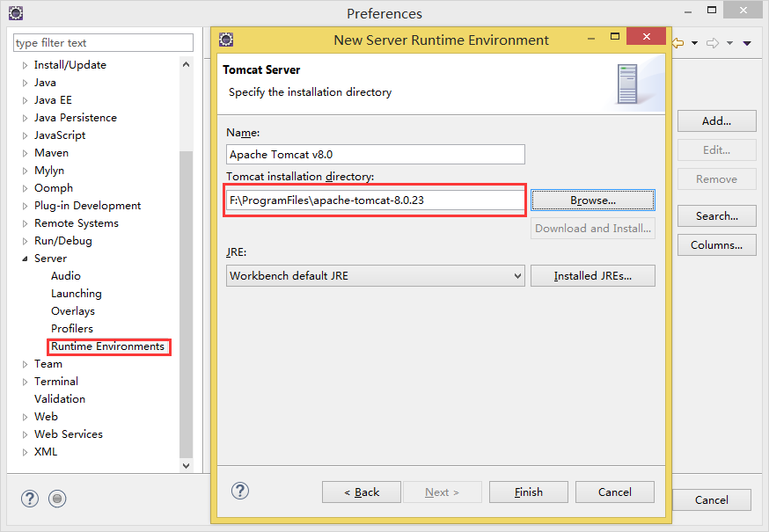This screenshot has width=769, height=532.
Task: Click the type filter text field
Action: pos(104,43)
